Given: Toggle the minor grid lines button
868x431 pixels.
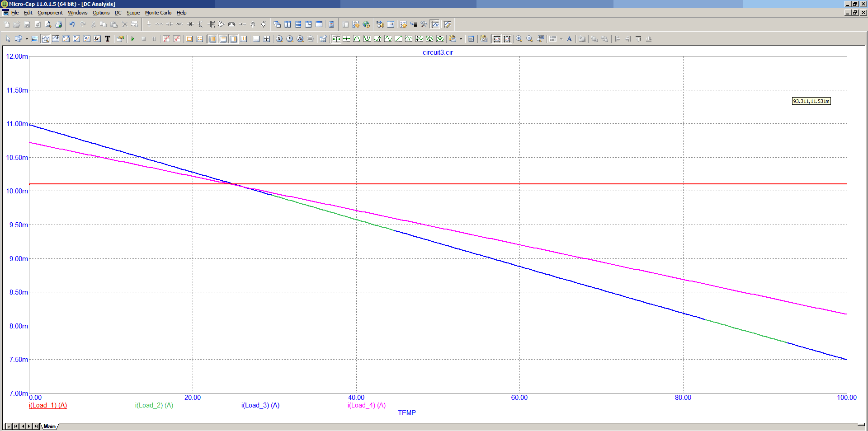Looking at the screenshot, I should tap(244, 39).
